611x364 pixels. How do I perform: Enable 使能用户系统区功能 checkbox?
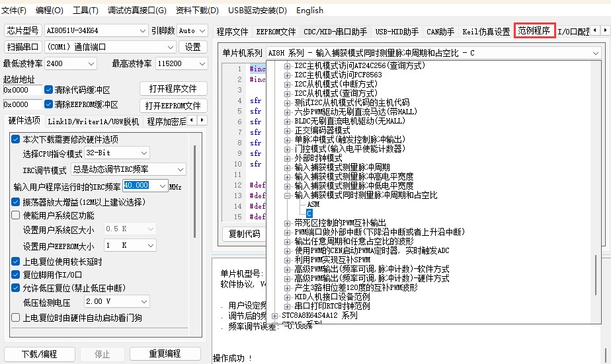[16, 215]
